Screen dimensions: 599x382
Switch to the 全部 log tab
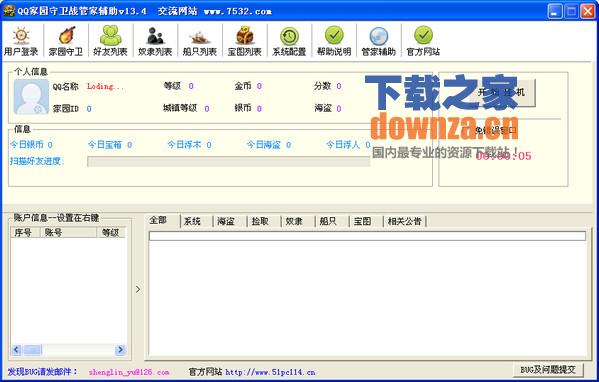[158, 220]
